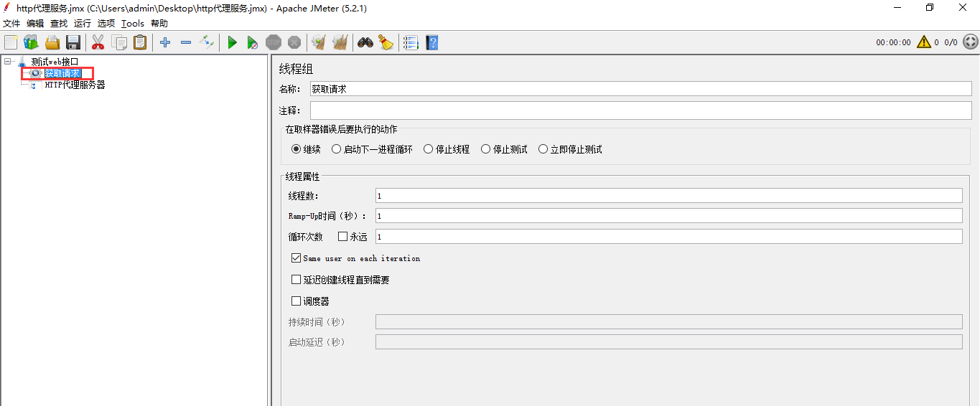Screen dimensions: 980x406
Task: Click the Clear All double broom icon
Action: coord(340,42)
